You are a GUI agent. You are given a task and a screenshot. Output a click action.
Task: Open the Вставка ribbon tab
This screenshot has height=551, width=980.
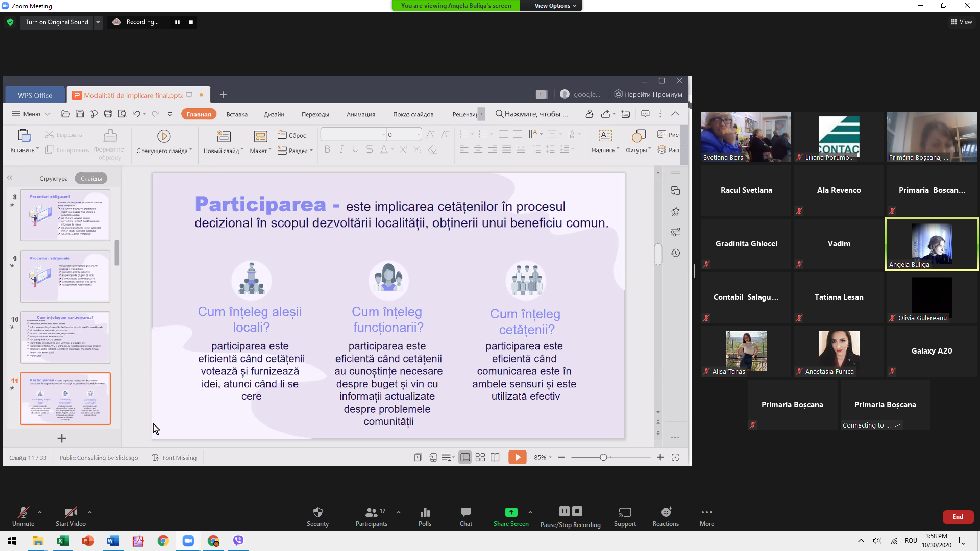[x=237, y=114]
